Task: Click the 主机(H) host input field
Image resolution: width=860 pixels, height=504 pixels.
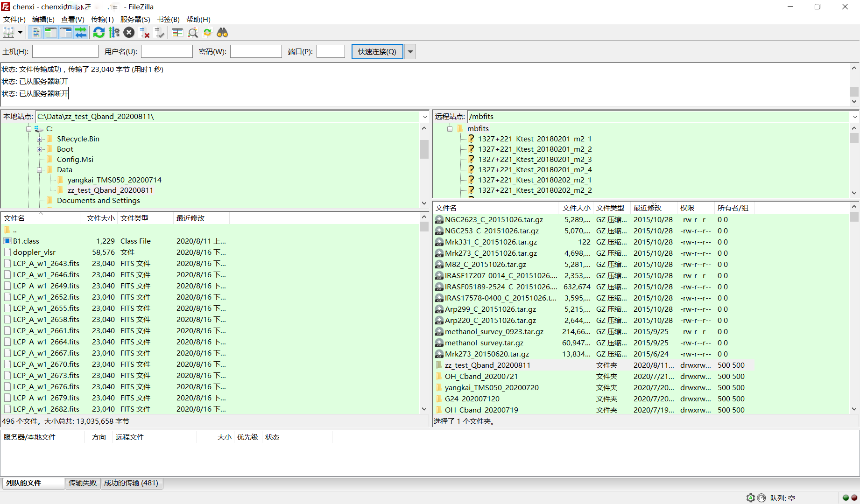Action: point(65,52)
